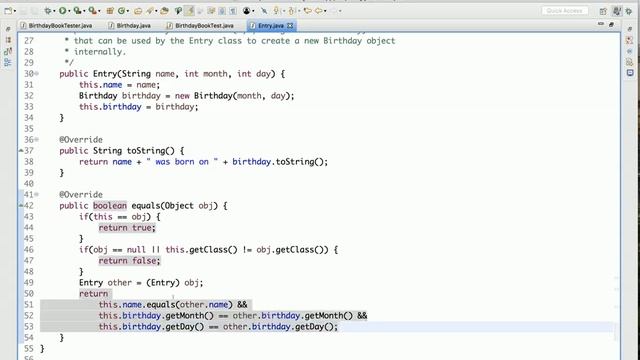The width and height of the screenshot is (640, 360).
Task: Open the New wizard dropdown arrow
Action: tap(15, 11)
